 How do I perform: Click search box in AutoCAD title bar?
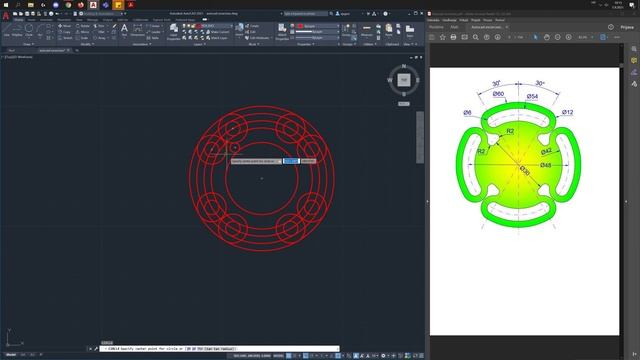305,14
